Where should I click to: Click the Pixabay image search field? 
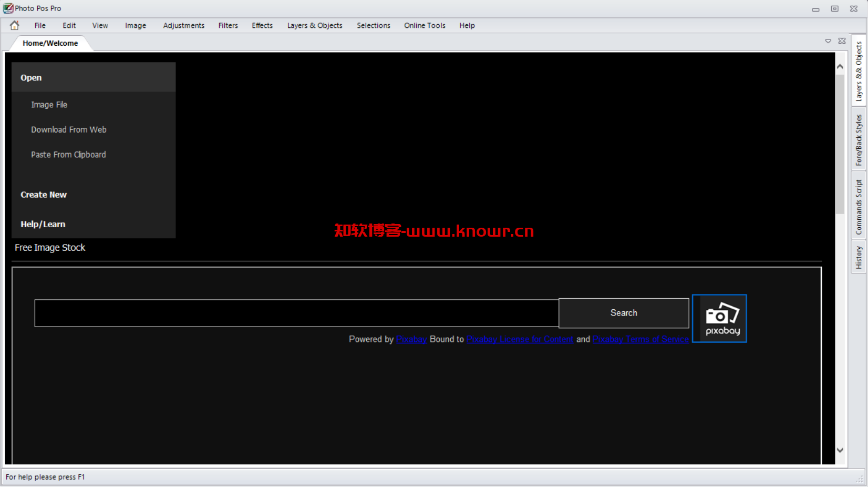[x=297, y=313]
